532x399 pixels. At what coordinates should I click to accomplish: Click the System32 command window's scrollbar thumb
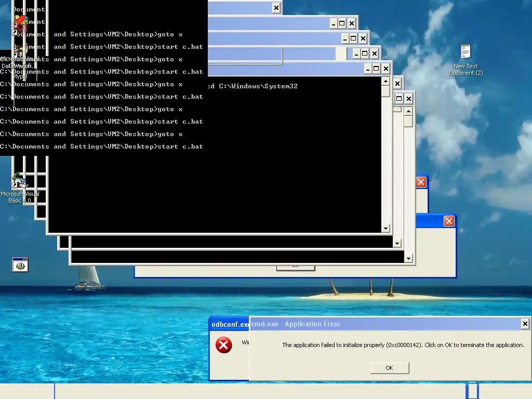[x=385, y=91]
